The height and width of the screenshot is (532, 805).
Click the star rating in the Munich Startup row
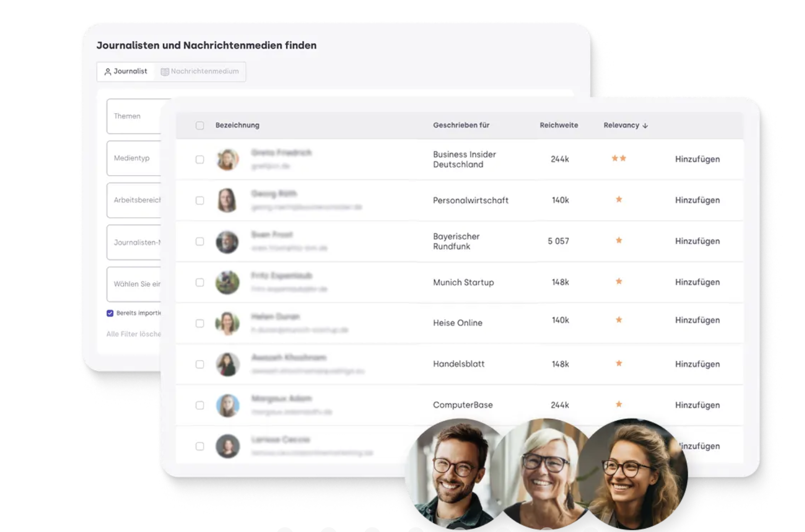tap(619, 281)
